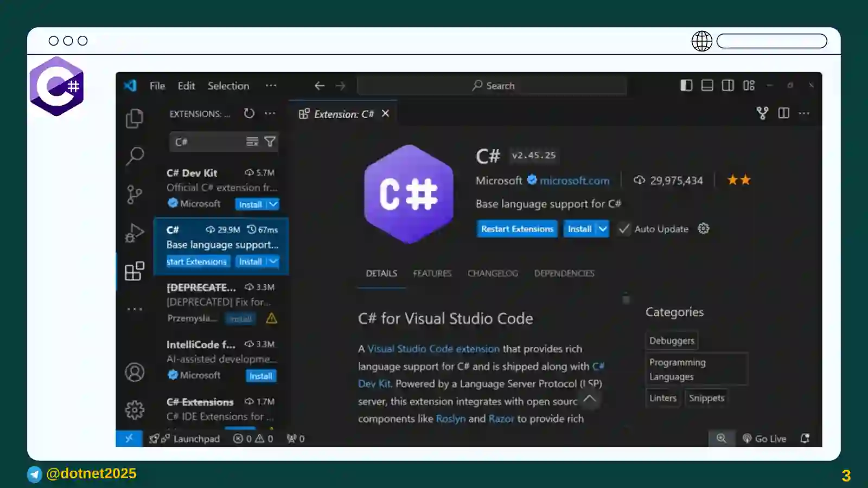Expand Install options for C# in the list
The width and height of the screenshot is (868, 488).
coord(273,261)
